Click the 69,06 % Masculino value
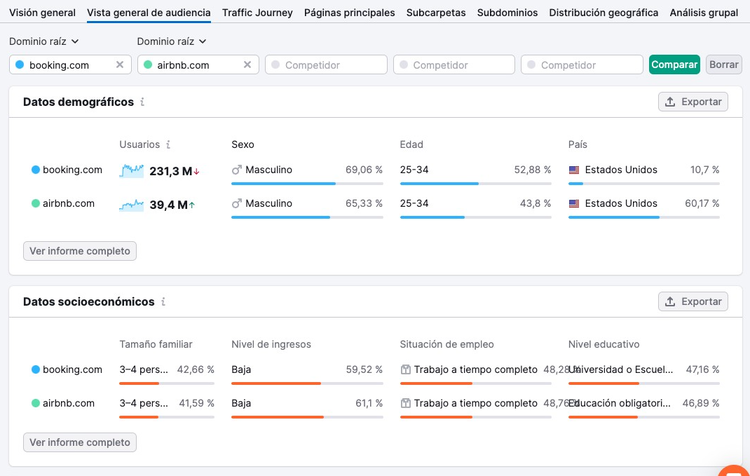Screen dimensions: 750x476 point(364,170)
